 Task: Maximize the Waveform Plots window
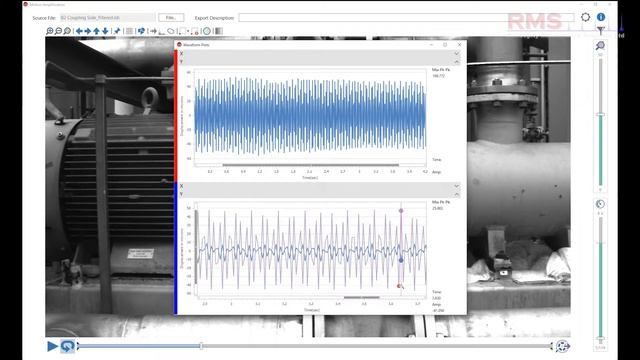445,44
